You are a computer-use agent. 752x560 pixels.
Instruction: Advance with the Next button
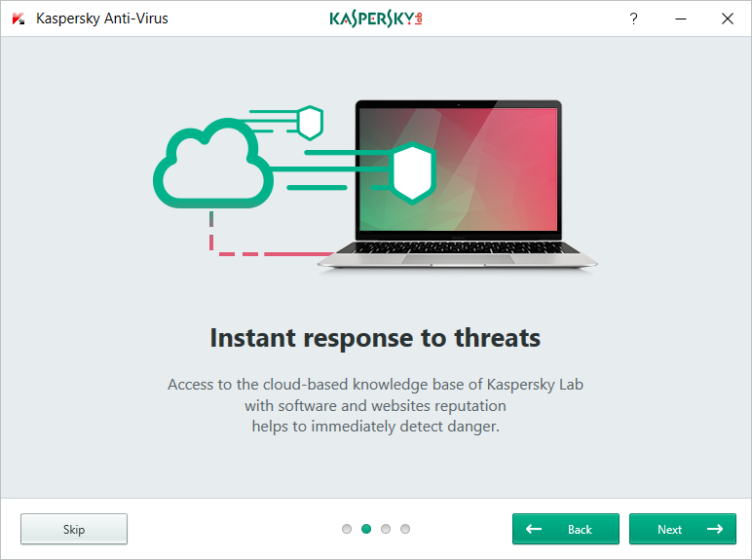[x=683, y=529]
